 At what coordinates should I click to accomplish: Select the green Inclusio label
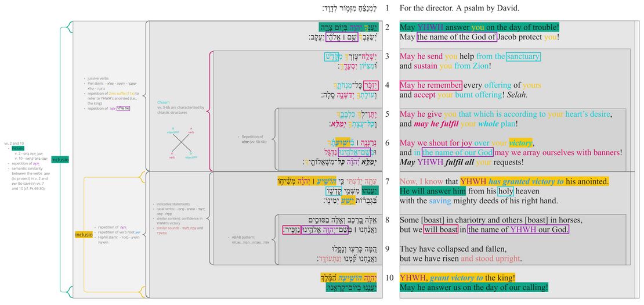[x=59, y=159]
